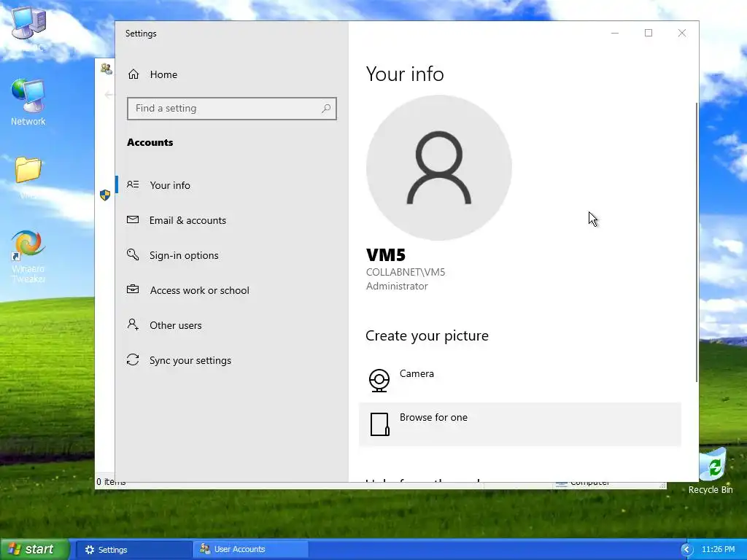The height and width of the screenshot is (560, 747).
Task: Click the taskbar clock 11:26 PM
Action: tap(719, 550)
